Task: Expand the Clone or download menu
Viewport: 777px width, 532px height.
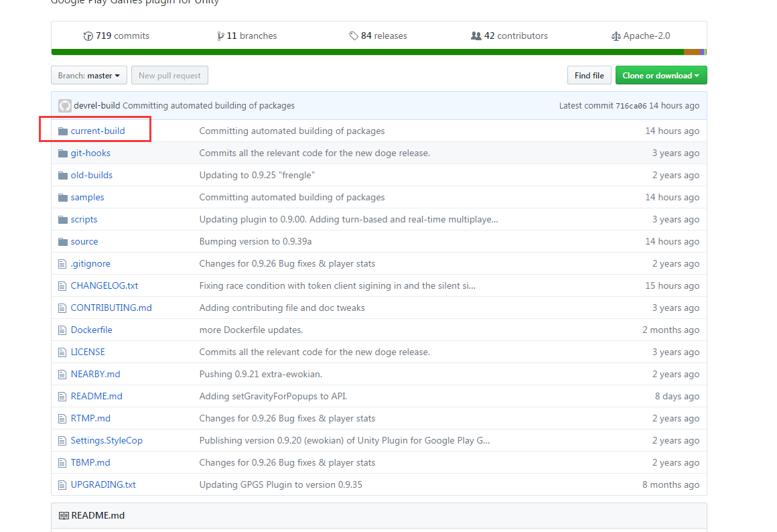Action: [x=660, y=76]
